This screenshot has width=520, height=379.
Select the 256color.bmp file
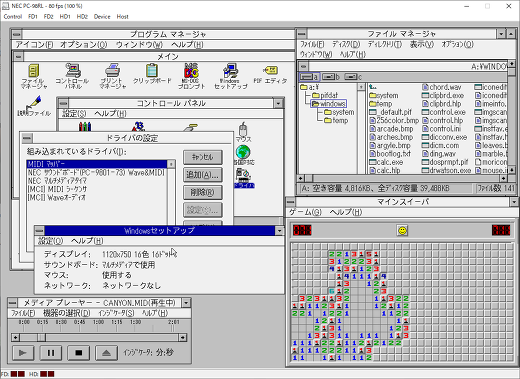coord(394,120)
